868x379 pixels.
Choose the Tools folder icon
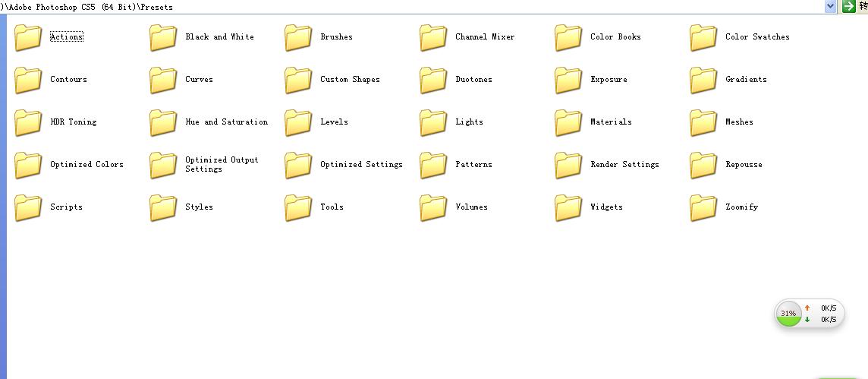click(x=298, y=208)
